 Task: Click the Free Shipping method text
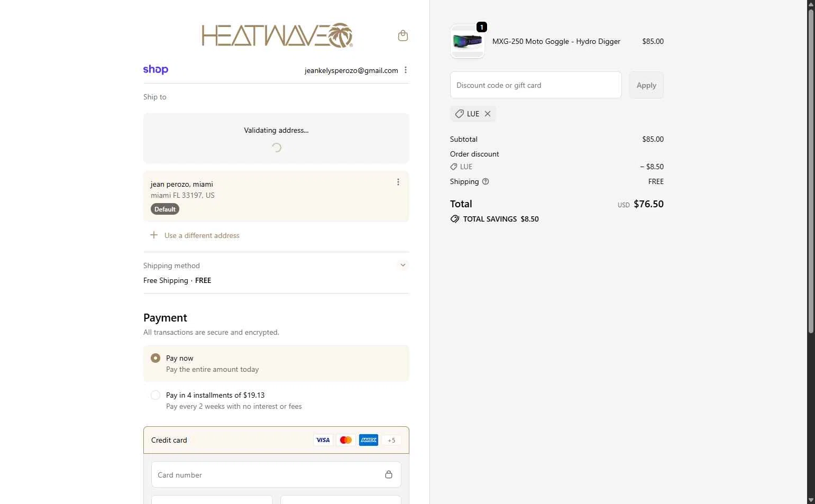(177, 280)
